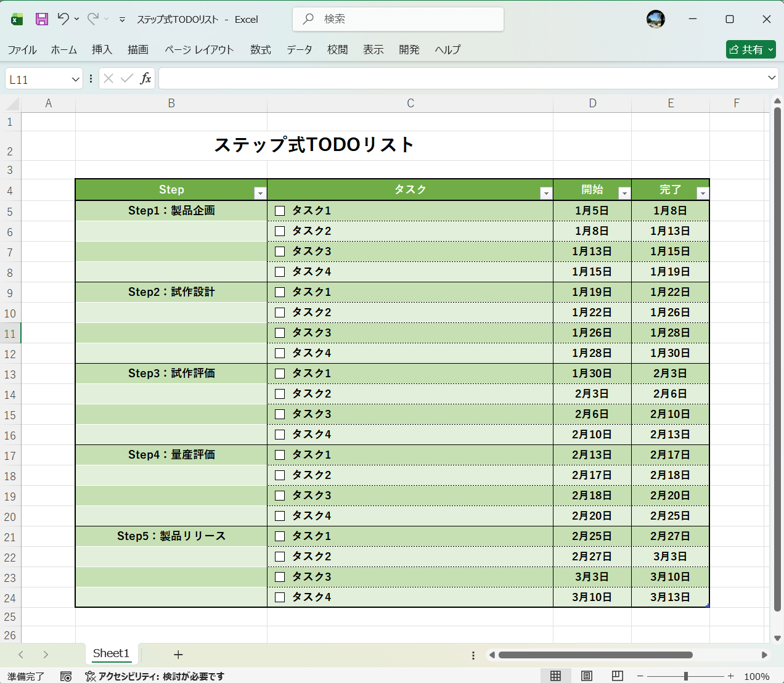Open the filter dropdown on the Step column
Image resolution: width=784 pixels, height=683 pixels.
pyautogui.click(x=260, y=193)
